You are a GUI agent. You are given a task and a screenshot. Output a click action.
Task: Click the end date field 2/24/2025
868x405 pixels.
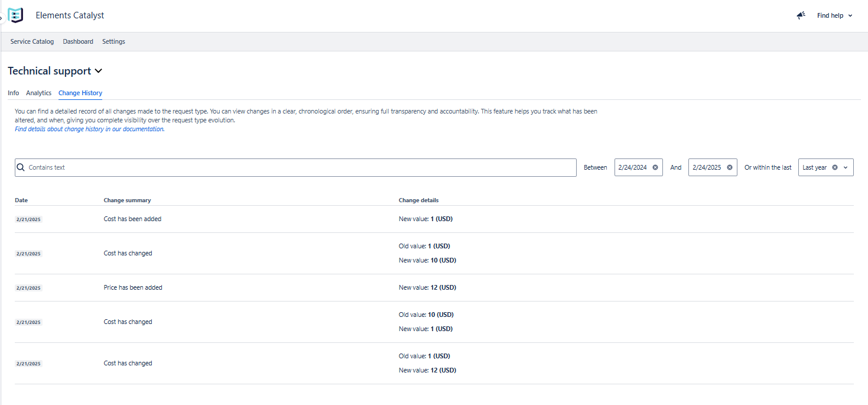[706, 167]
